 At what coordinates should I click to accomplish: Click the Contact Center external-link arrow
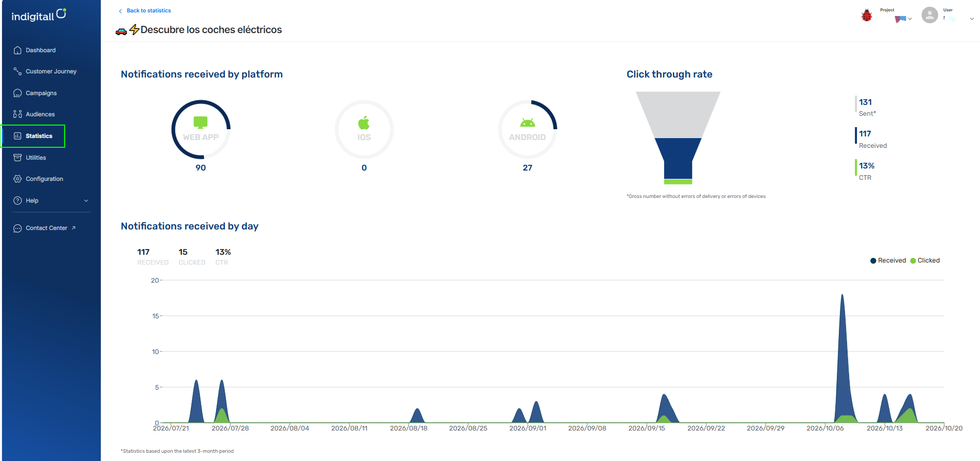click(73, 228)
